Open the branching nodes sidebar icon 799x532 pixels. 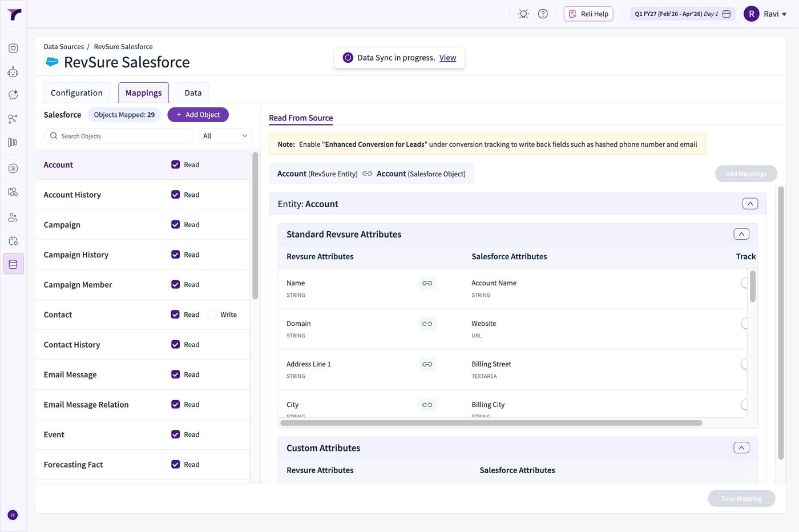[13, 119]
